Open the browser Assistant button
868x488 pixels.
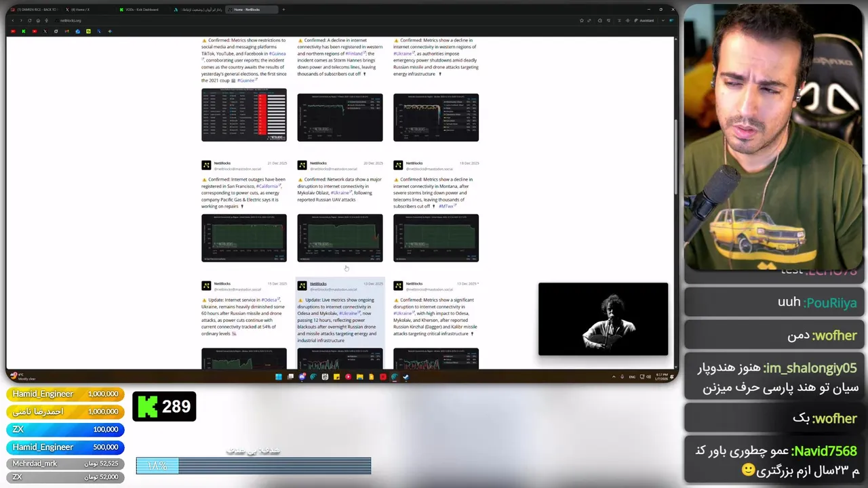tap(645, 20)
